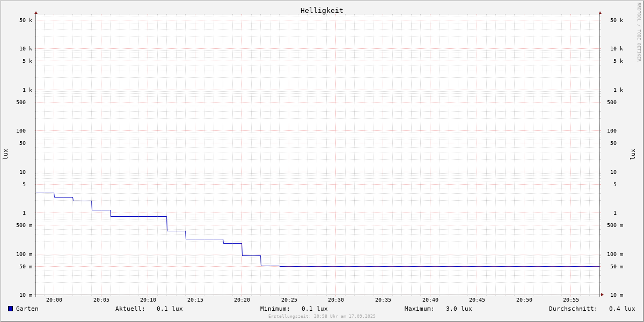
Task: Click the 20:50 time axis label
Action: click(x=524, y=300)
